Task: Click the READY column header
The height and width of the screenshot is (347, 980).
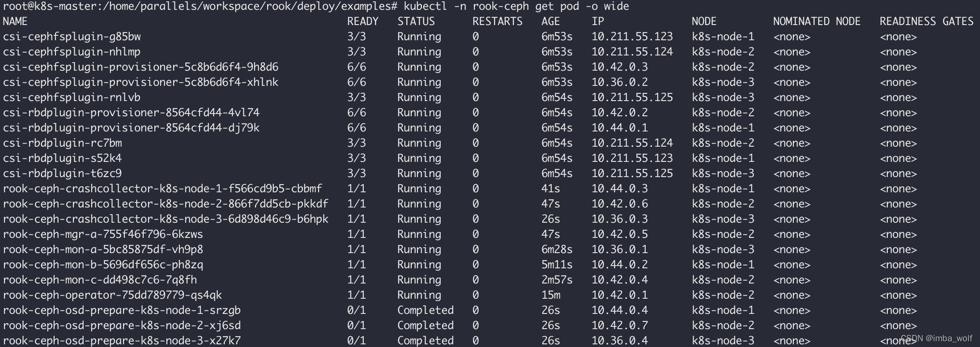Action: pyautogui.click(x=362, y=21)
